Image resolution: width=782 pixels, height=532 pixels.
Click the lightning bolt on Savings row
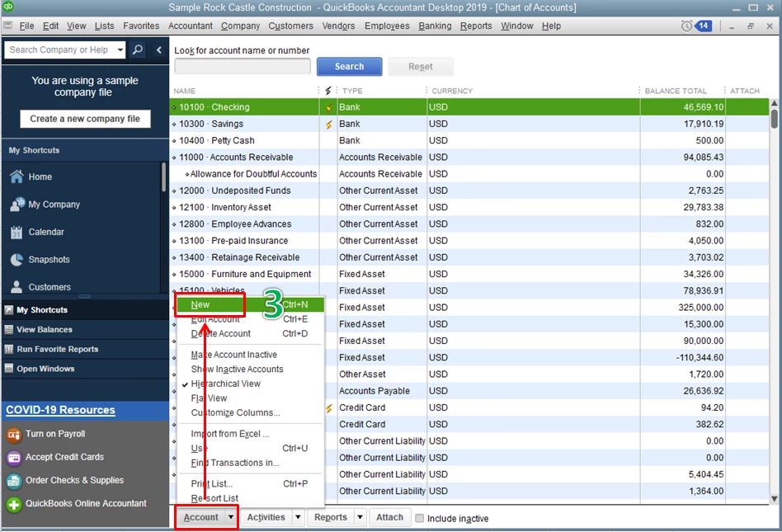(x=328, y=125)
